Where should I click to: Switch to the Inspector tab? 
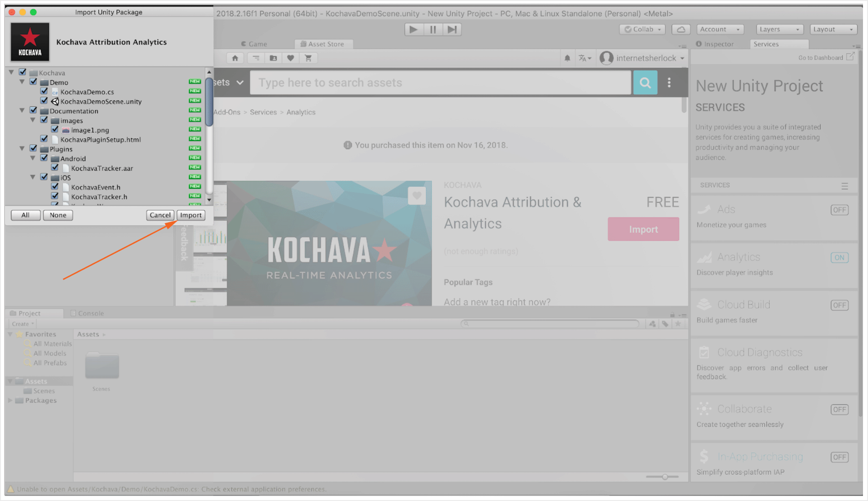[715, 44]
